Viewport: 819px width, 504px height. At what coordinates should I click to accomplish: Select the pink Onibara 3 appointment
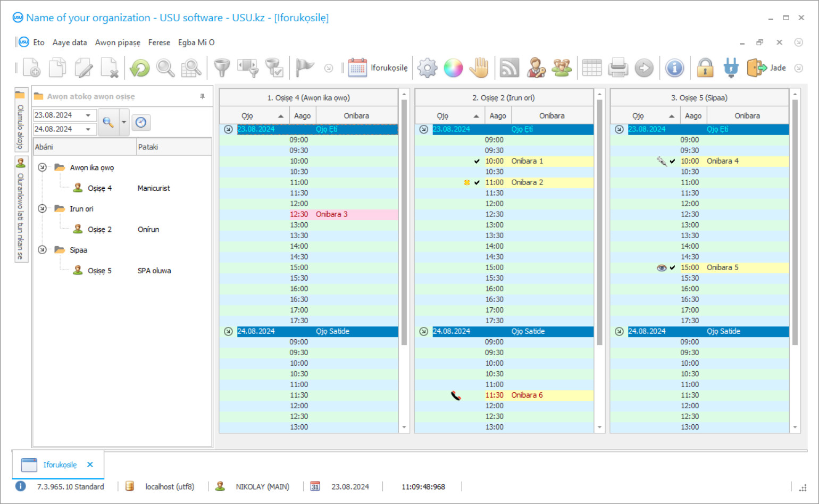(x=331, y=214)
